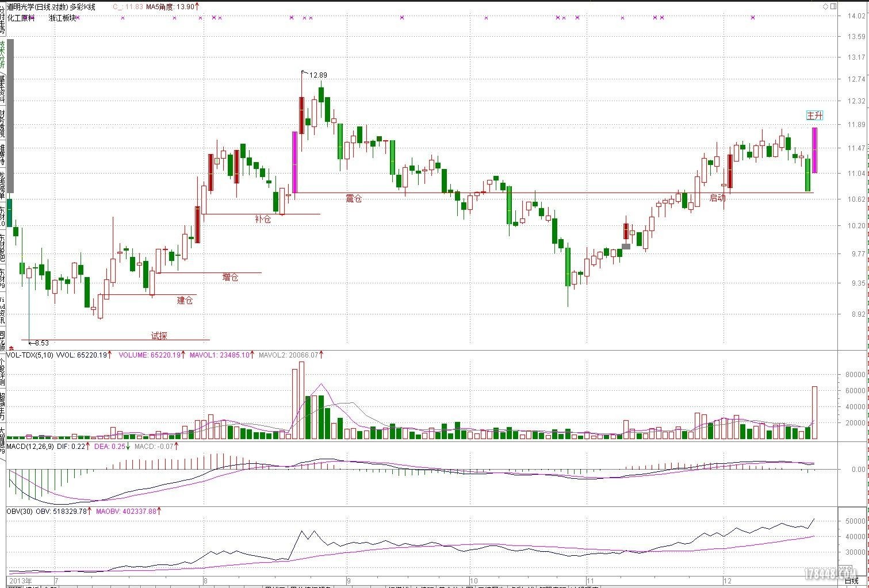Click the 建仓 annotation label

(185, 300)
